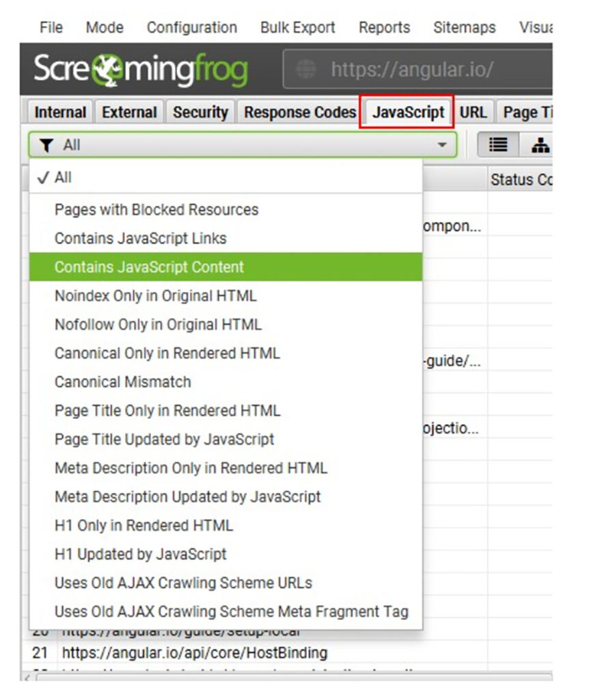Viewport: 591px width, 700px height.
Task: Open the JavaScript tab
Action: (407, 113)
